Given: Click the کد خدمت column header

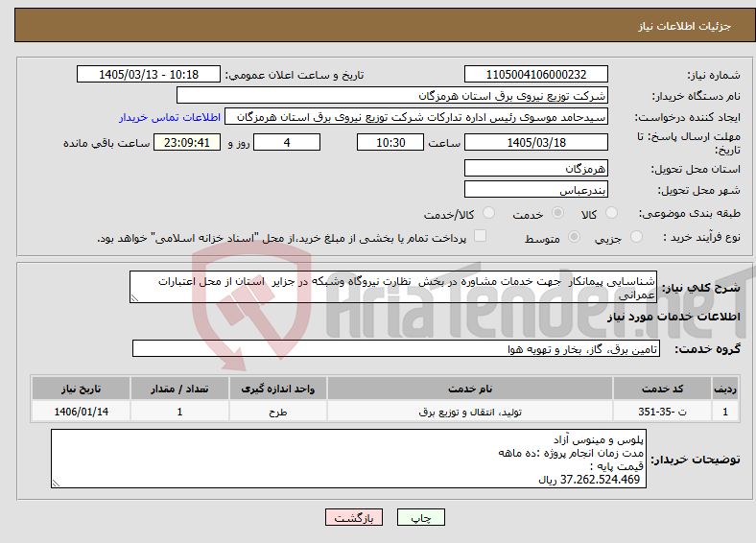Looking at the screenshot, I should [663, 389].
